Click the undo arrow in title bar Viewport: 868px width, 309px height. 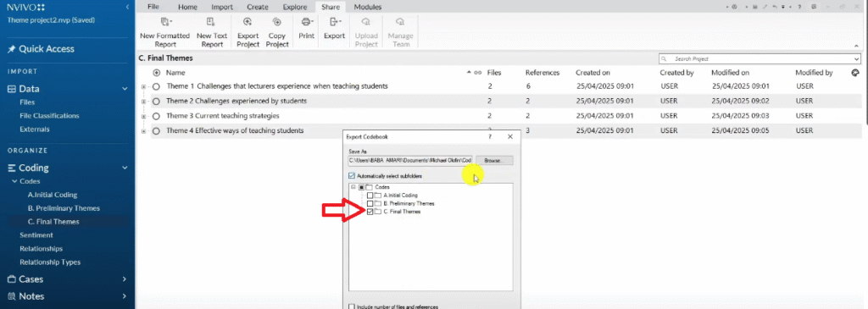775,7
